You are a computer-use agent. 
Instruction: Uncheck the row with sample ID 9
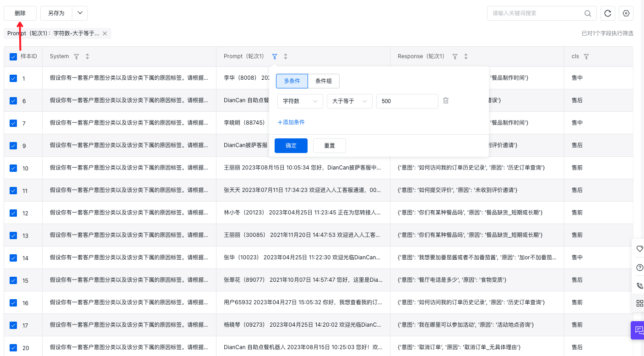click(x=13, y=146)
